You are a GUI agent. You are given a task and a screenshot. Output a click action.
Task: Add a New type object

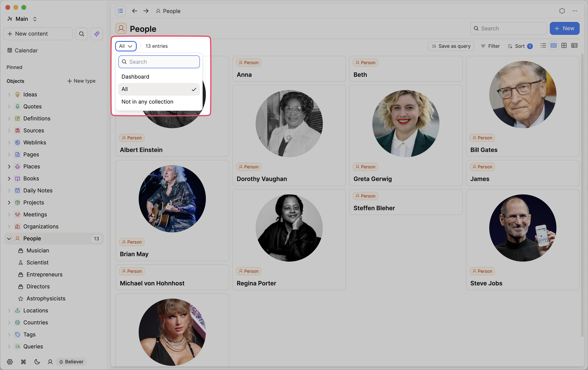point(81,81)
